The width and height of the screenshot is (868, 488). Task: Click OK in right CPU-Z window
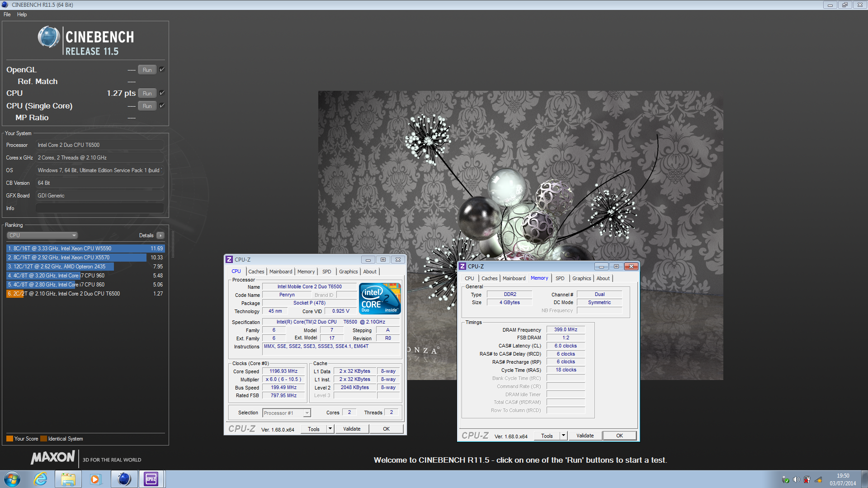coord(620,436)
